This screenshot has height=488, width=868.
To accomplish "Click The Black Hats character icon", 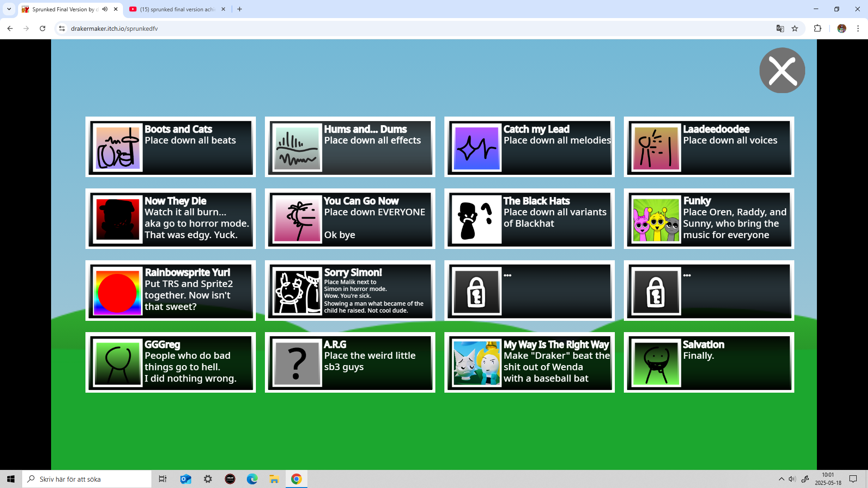I will coord(476,219).
